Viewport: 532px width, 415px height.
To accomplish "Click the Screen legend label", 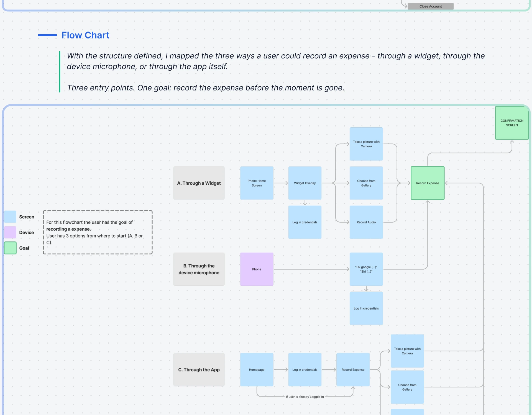I will [27, 217].
